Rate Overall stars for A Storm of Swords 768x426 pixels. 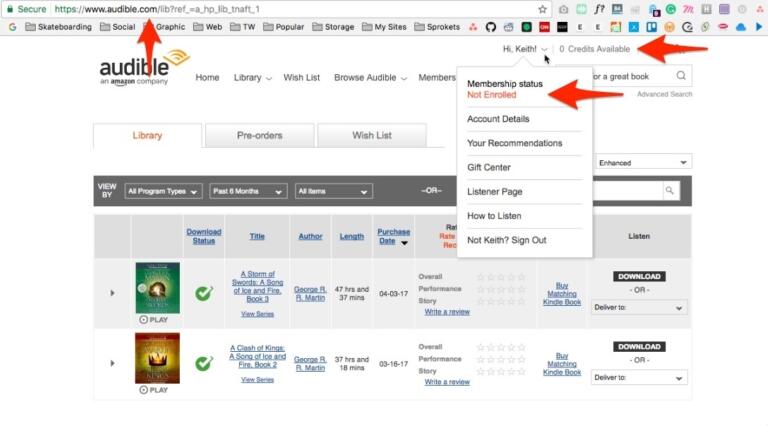coord(501,277)
